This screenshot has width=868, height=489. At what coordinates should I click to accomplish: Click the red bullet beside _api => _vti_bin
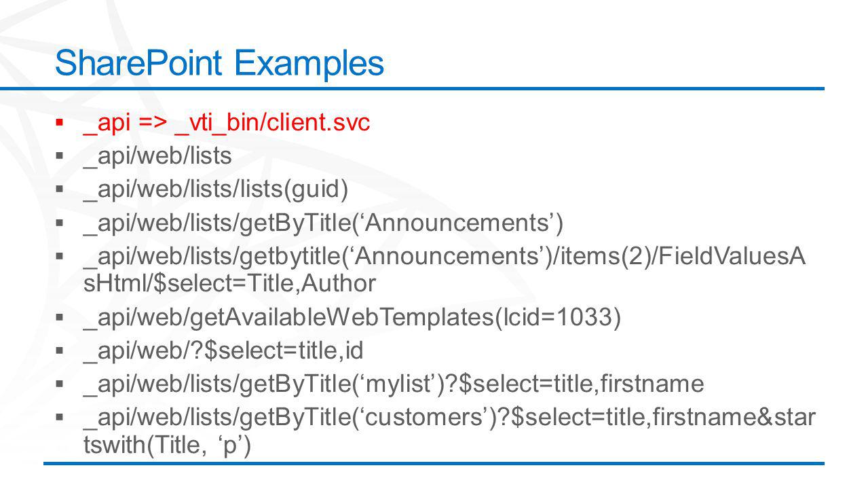[60, 124]
